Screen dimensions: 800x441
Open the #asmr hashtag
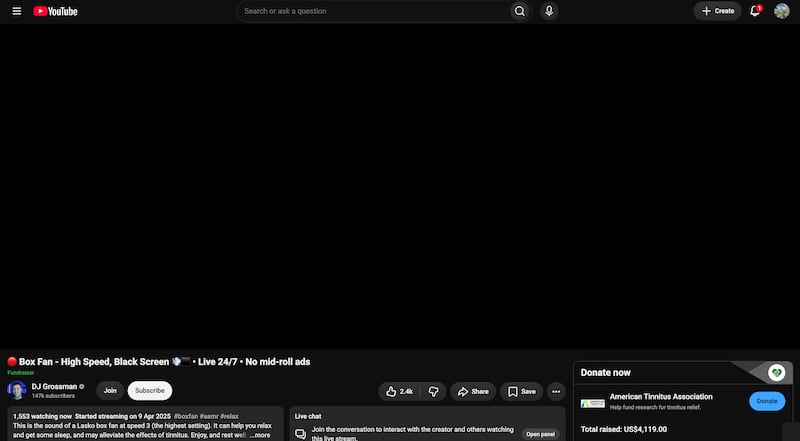[x=209, y=416]
